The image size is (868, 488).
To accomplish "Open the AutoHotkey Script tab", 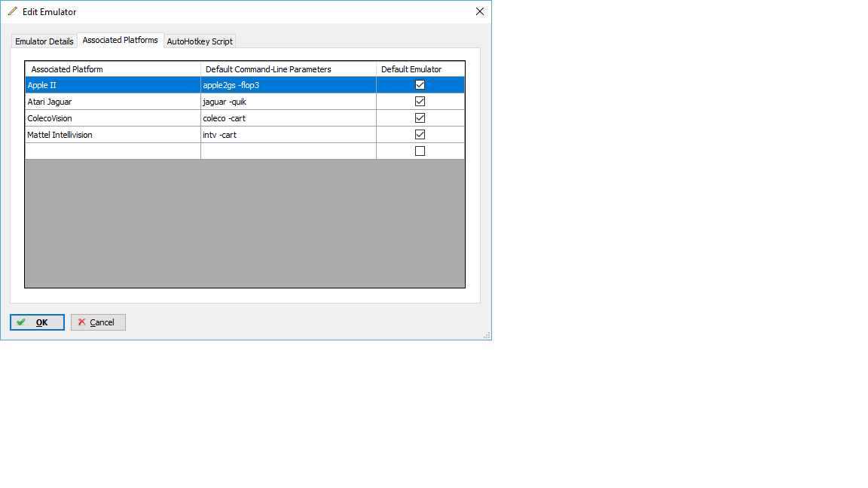I will (200, 41).
